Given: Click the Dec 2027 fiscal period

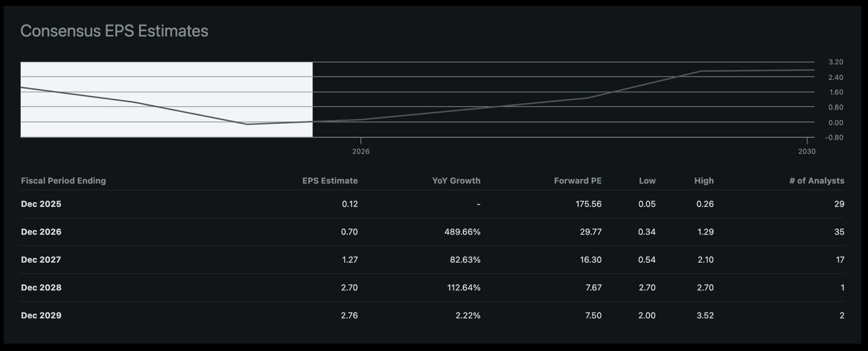Looking at the screenshot, I should 41,260.
